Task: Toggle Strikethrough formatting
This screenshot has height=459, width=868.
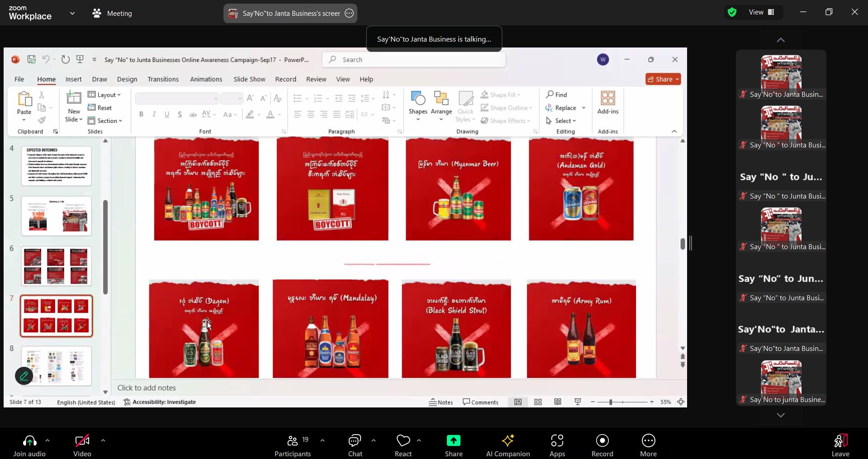Action: (193, 114)
